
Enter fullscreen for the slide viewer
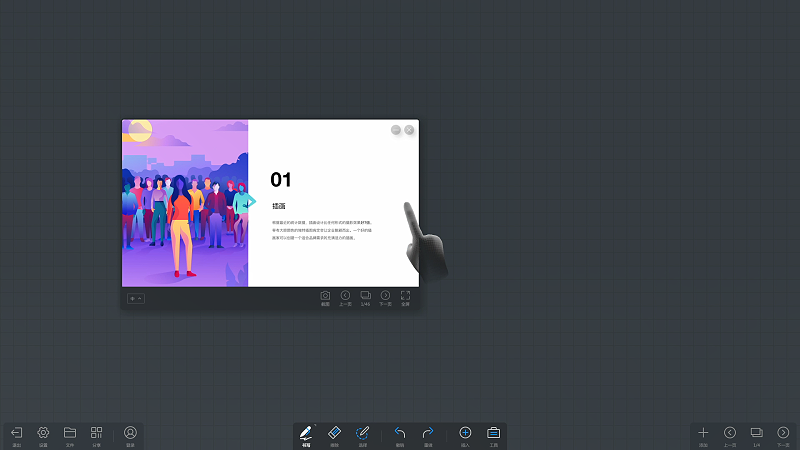(405, 297)
